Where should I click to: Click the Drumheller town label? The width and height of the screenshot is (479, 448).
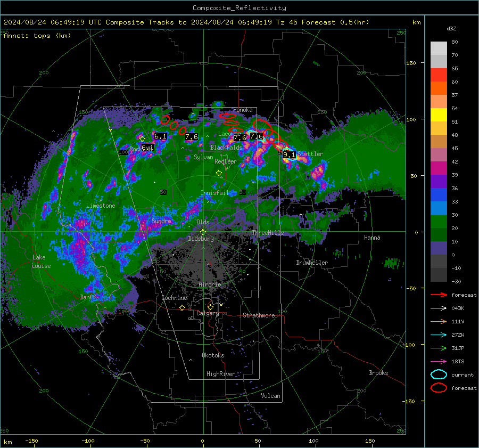click(312, 263)
